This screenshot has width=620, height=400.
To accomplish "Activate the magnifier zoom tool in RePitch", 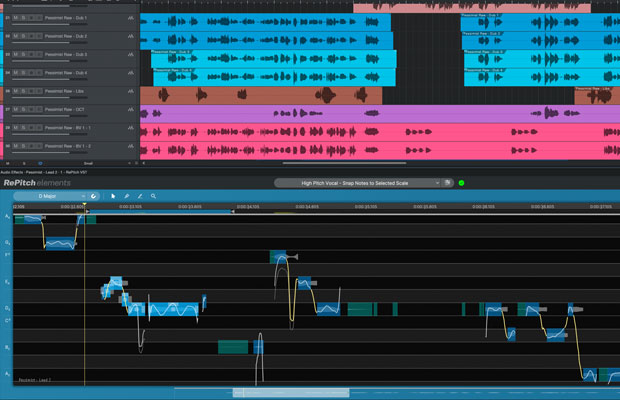I will (153, 196).
